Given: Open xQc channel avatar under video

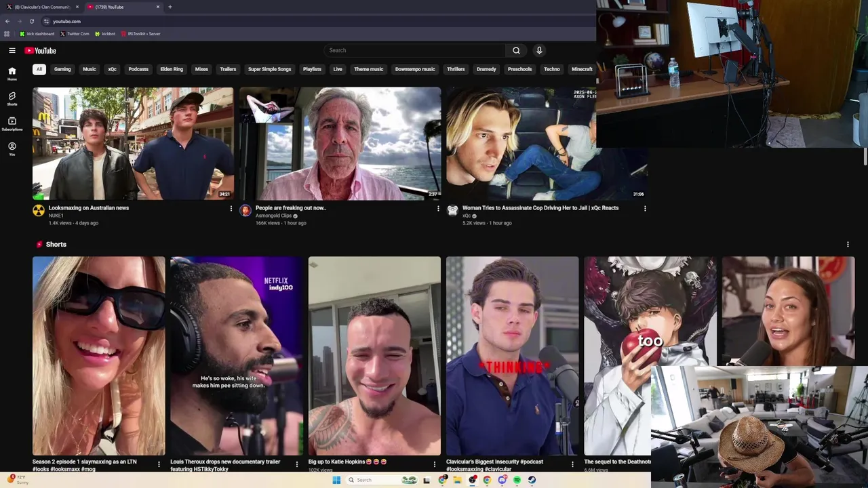Looking at the screenshot, I should point(452,211).
